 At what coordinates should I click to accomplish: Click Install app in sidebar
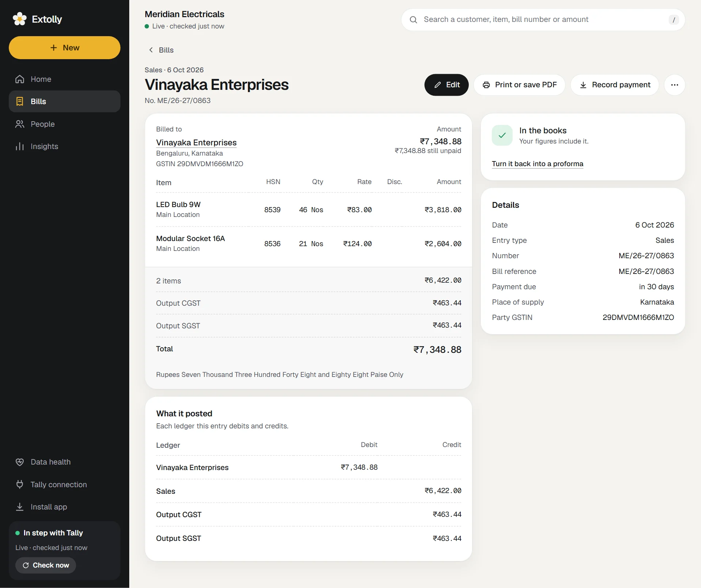(65, 507)
